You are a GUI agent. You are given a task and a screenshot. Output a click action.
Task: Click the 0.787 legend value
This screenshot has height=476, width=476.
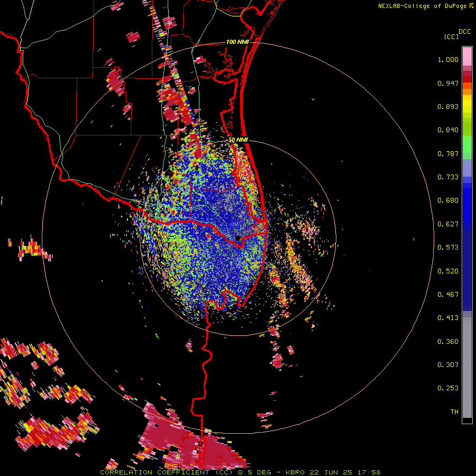point(448,153)
